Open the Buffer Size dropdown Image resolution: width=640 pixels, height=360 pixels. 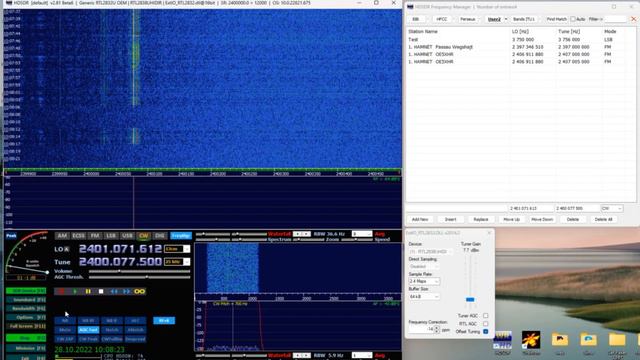tap(424, 296)
